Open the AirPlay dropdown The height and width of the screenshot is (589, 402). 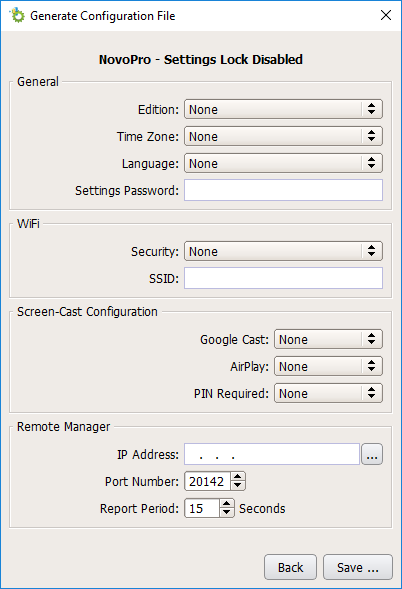point(328,366)
